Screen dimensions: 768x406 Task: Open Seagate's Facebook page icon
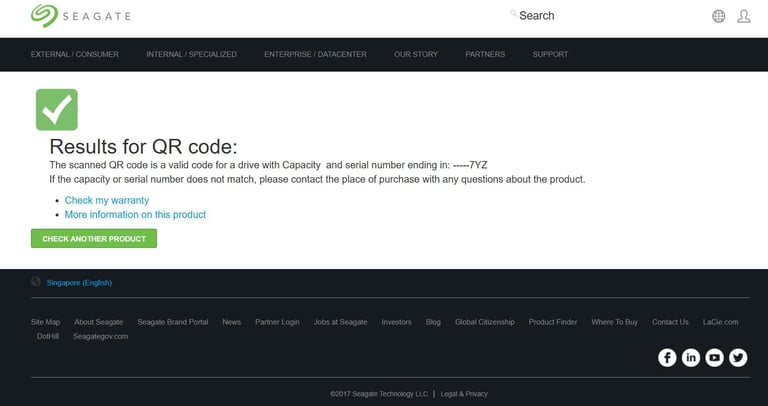(667, 358)
